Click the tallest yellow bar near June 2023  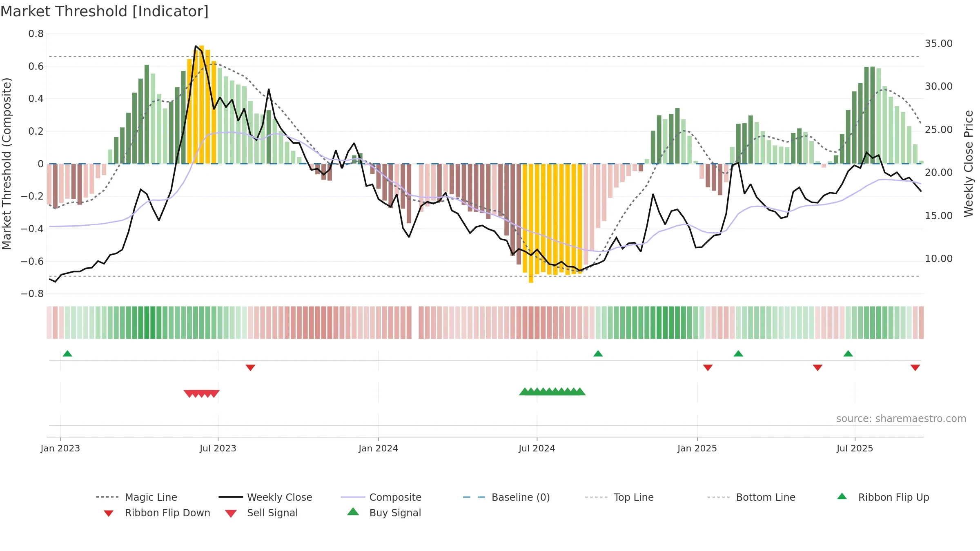tap(201, 104)
